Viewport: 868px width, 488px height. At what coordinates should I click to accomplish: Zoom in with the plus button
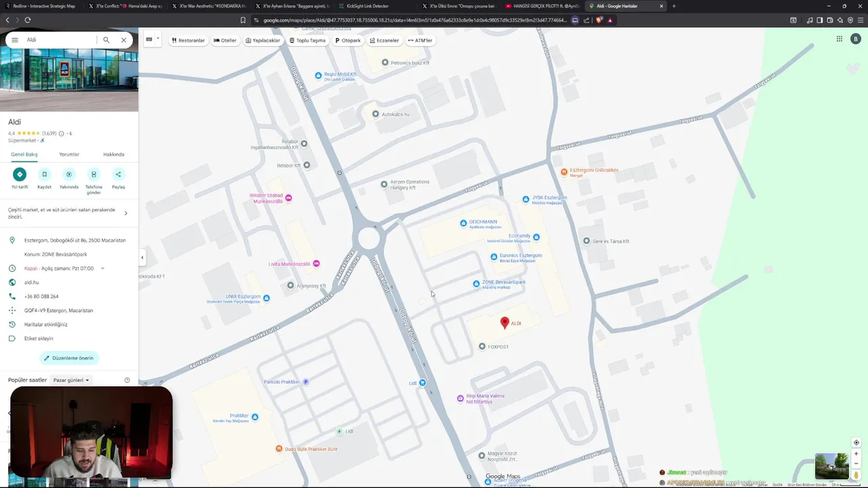click(x=856, y=453)
